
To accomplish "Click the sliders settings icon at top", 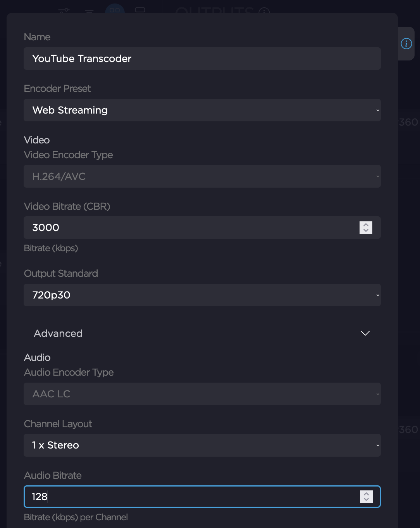I will point(64,10).
